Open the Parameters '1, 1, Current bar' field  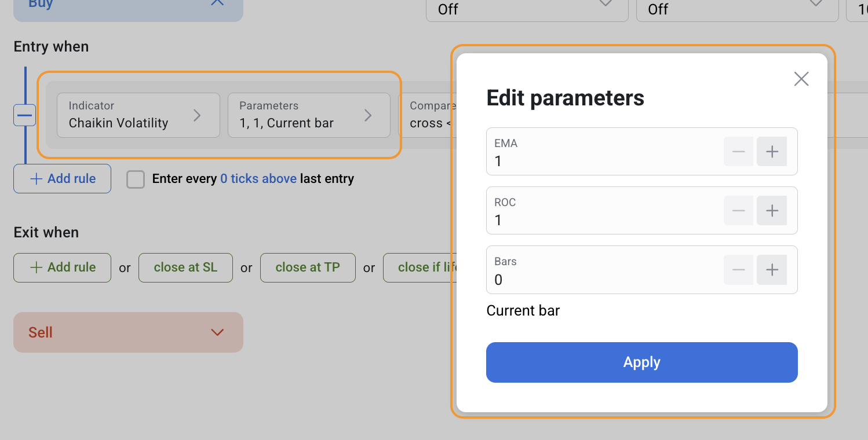click(x=309, y=115)
